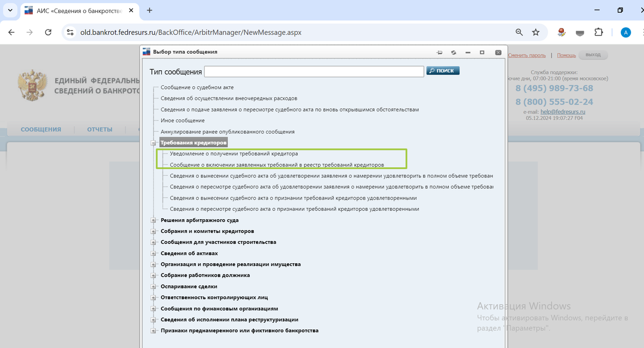Expand Сообщения по финансовым организациям node

point(153,309)
